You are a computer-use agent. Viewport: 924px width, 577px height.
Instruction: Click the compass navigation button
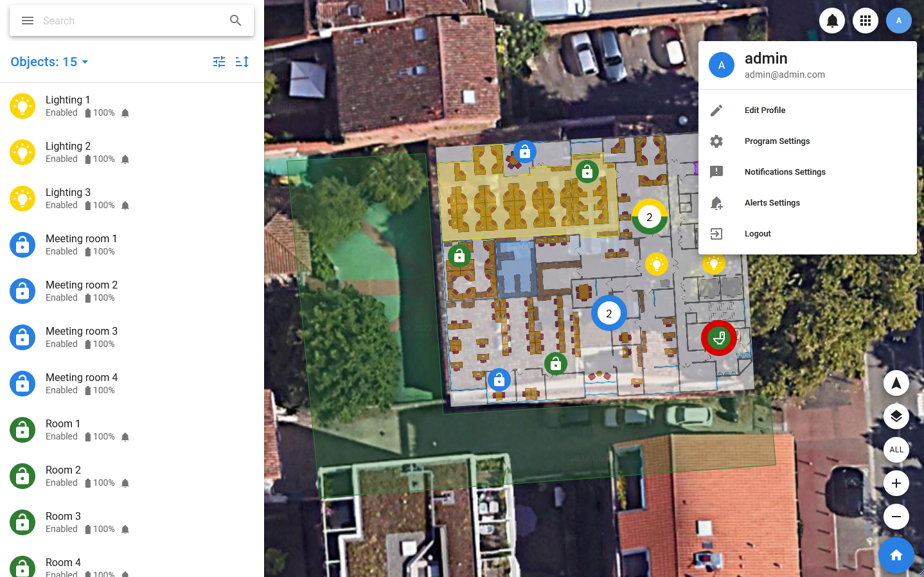coord(896,383)
